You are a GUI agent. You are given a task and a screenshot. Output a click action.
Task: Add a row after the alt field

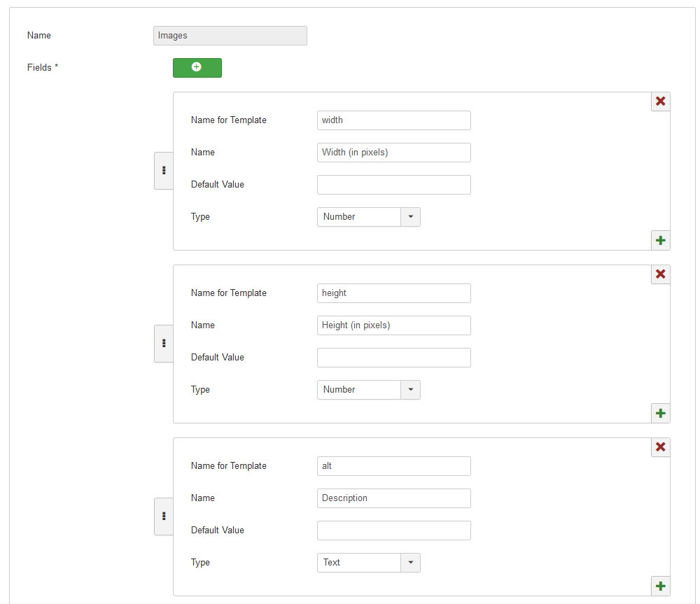660,586
